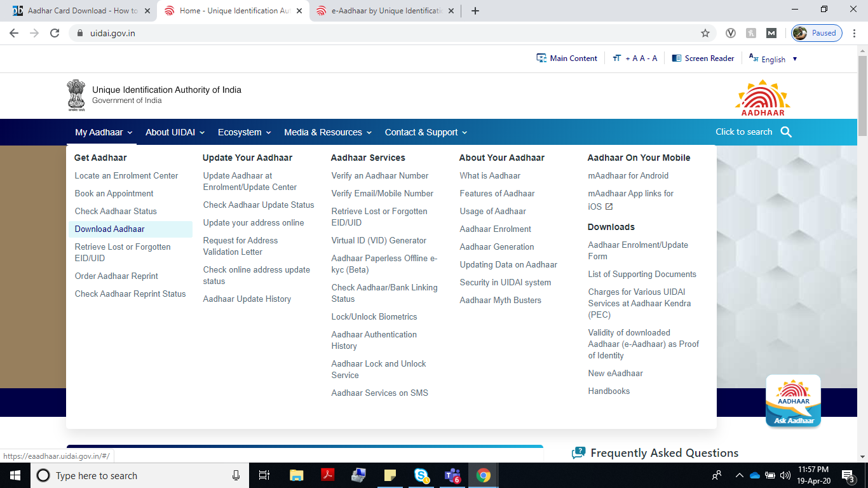Open the Chrome three-dot menu
The image size is (868, 488).
point(855,33)
